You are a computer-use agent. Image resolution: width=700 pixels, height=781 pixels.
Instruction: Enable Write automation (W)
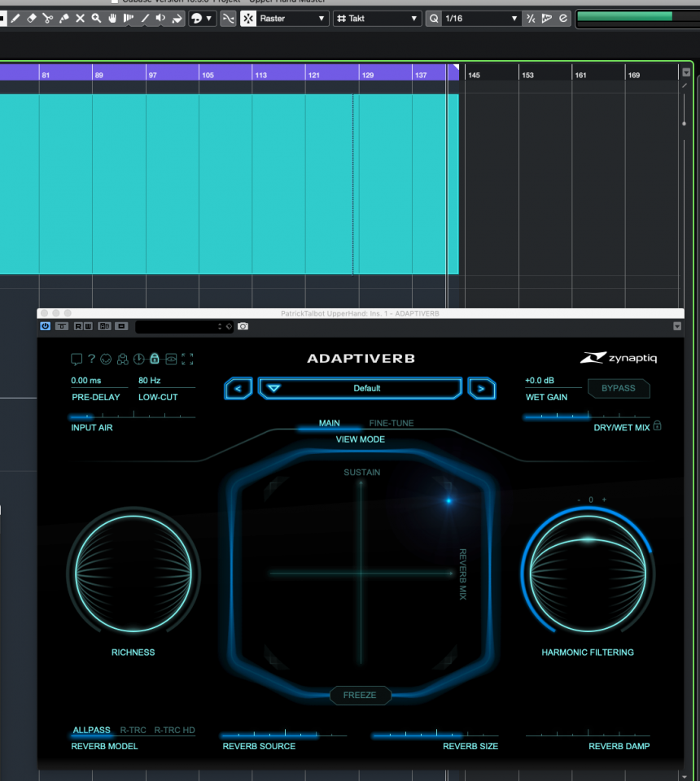click(x=88, y=326)
